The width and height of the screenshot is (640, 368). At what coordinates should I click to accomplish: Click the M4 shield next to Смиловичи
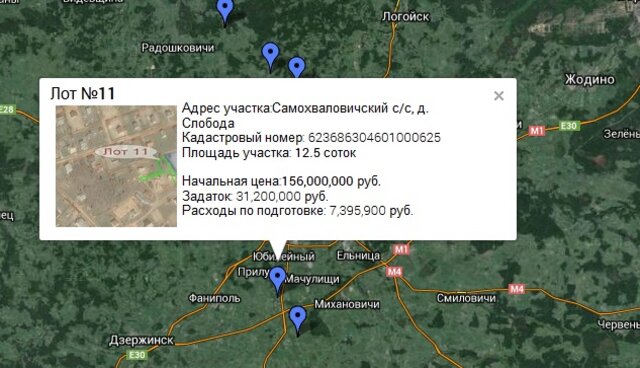(x=516, y=289)
